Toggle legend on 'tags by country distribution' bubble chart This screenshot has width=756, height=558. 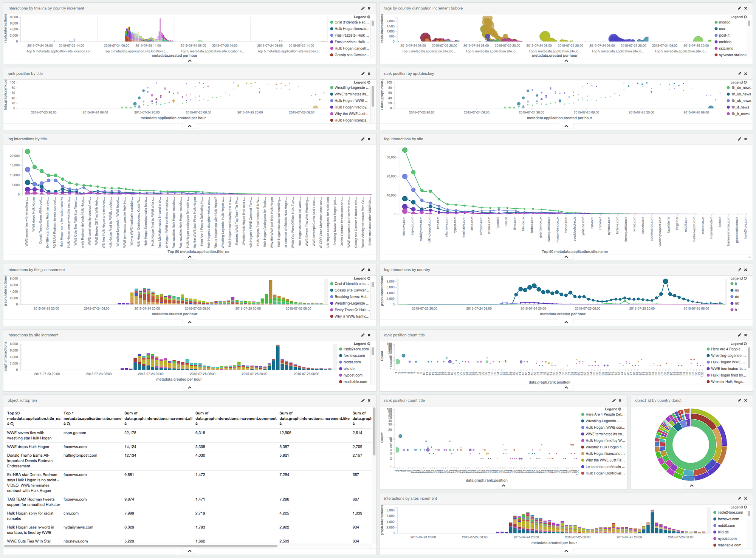tap(739, 17)
